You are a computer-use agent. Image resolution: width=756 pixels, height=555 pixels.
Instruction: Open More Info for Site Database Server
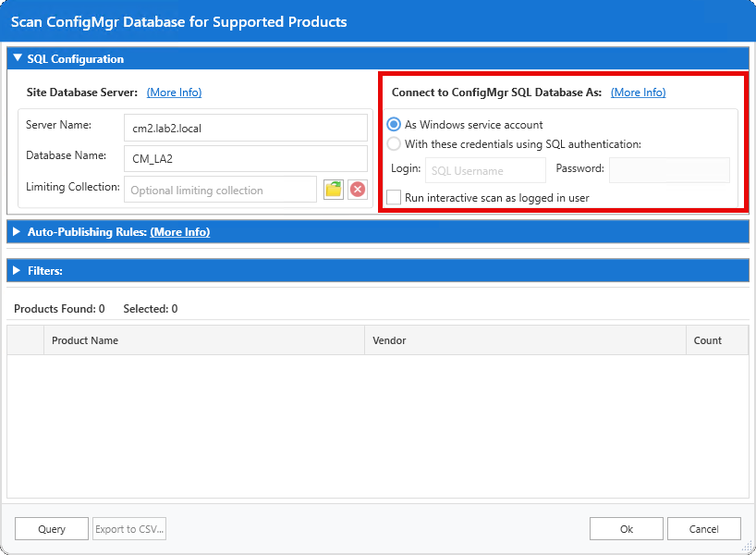174,92
